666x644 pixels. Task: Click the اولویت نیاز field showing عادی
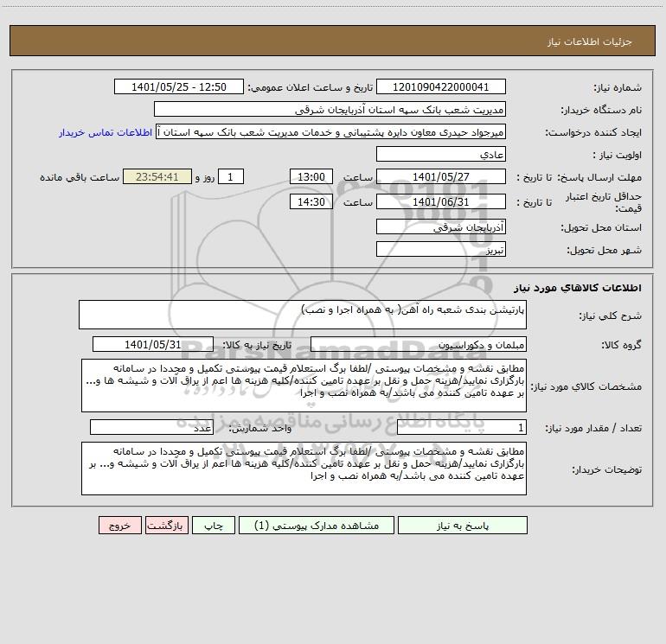pyautogui.click(x=441, y=155)
